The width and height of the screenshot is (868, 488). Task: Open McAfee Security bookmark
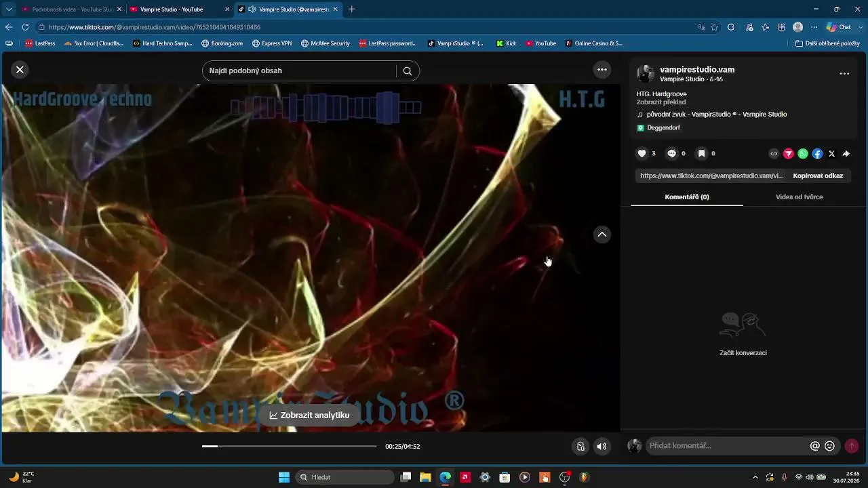(x=325, y=43)
